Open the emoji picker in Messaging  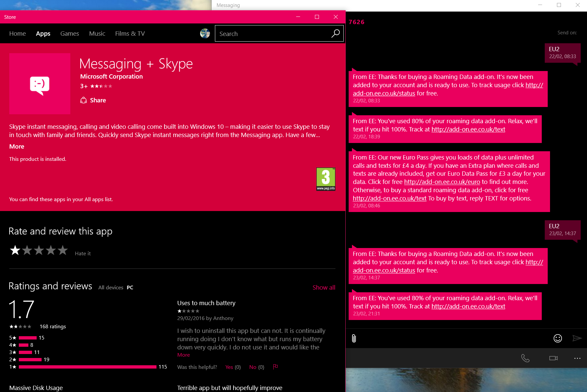[558, 338]
